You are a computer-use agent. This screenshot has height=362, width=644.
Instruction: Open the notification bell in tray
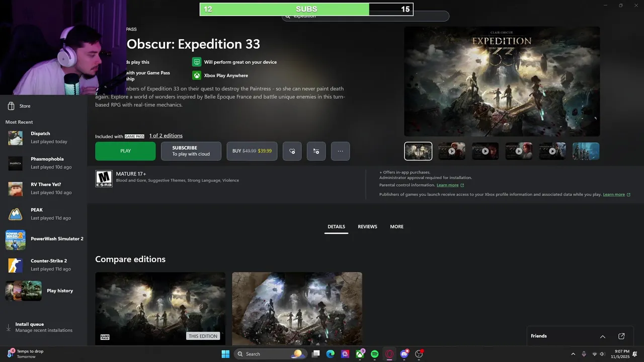pyautogui.click(x=635, y=354)
